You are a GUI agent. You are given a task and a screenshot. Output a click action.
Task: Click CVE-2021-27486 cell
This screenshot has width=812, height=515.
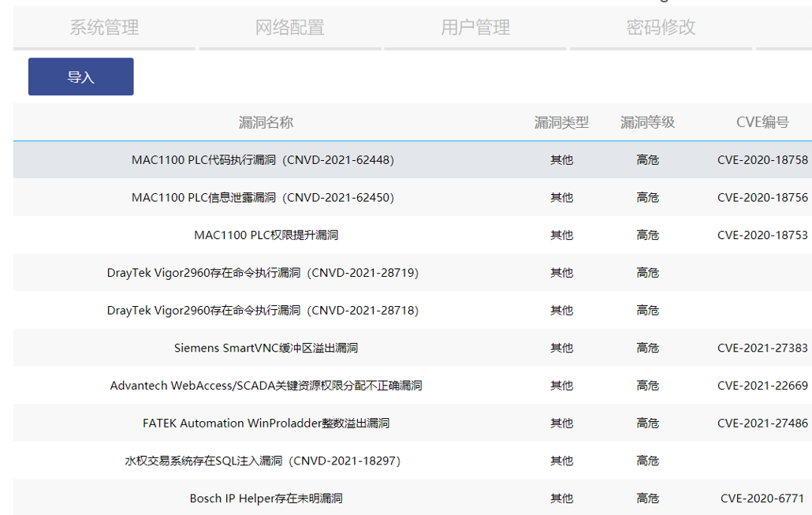(762, 424)
